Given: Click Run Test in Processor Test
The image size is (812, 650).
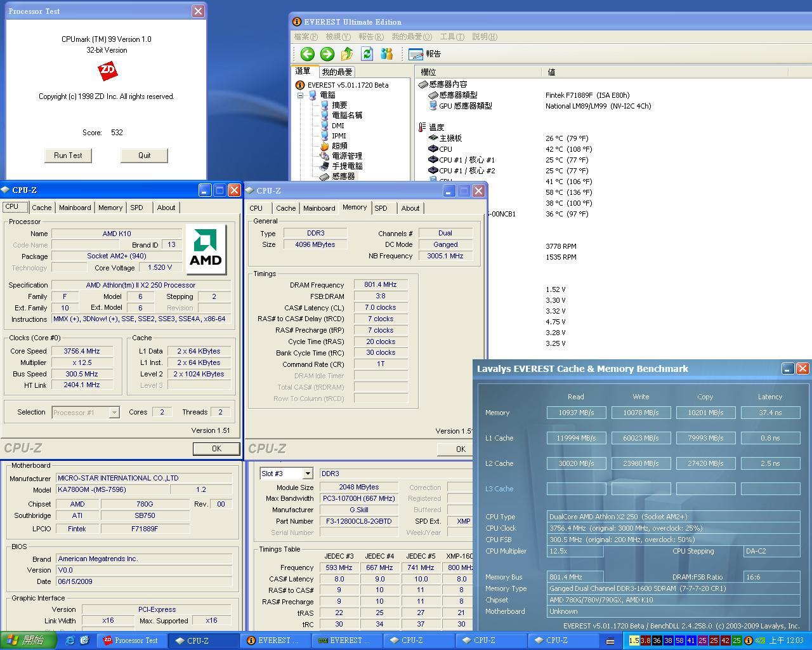Looking at the screenshot, I should coord(68,156).
